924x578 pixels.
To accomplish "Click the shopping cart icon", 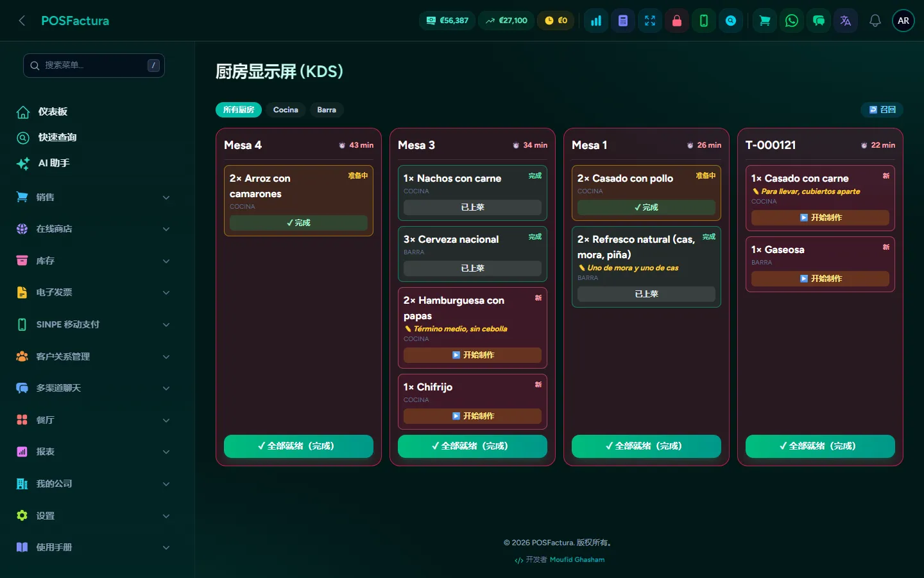I will point(765,21).
